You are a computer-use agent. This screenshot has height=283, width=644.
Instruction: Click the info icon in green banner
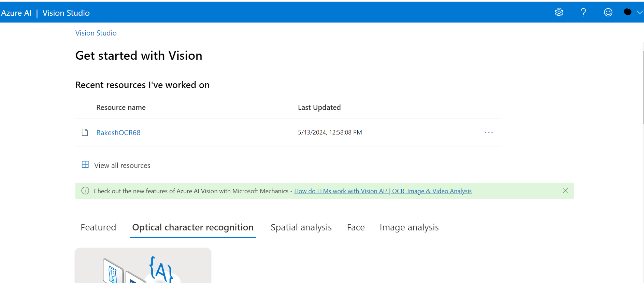85,191
